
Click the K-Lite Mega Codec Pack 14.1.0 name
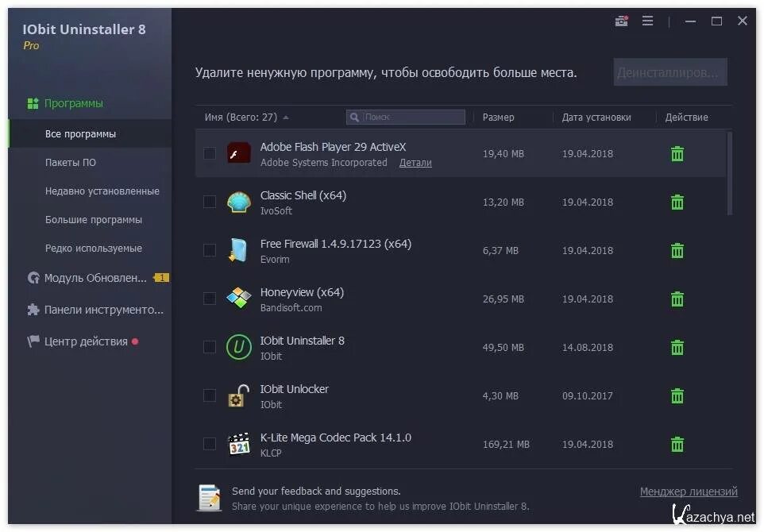pos(336,438)
